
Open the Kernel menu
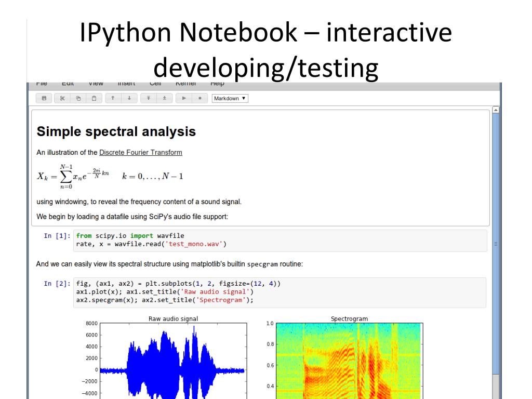[x=185, y=84]
